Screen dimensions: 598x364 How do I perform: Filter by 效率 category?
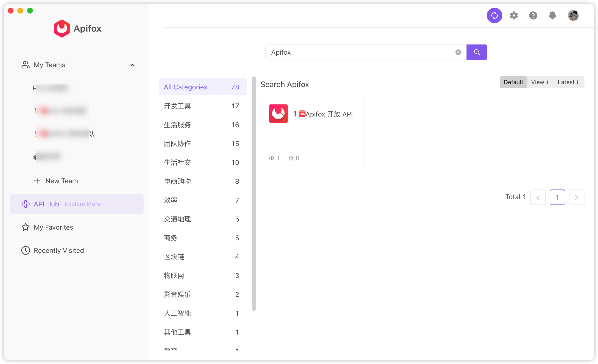(x=203, y=200)
